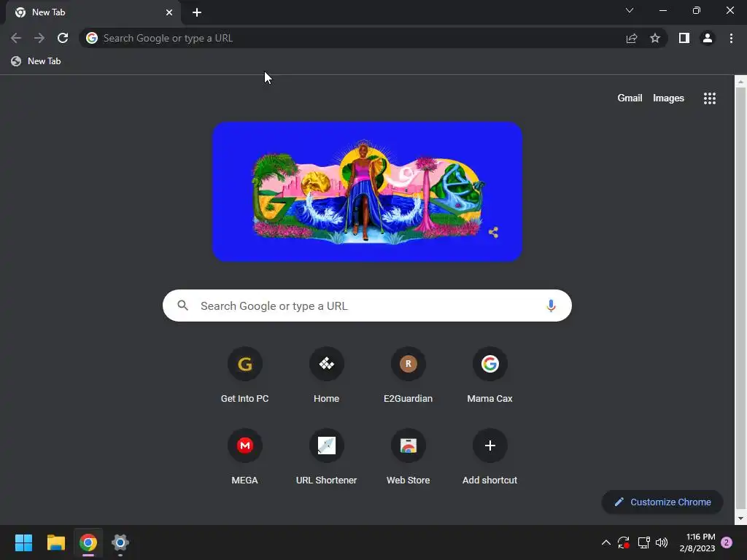Reload the page with the refresh icon

(63, 38)
